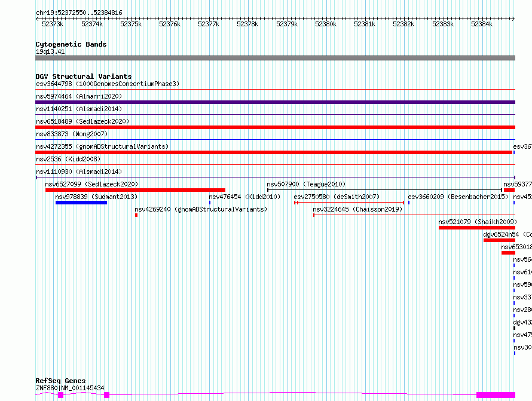Click the Cytogenetic Bands track title
532x401 pixels.
(x=71, y=44)
